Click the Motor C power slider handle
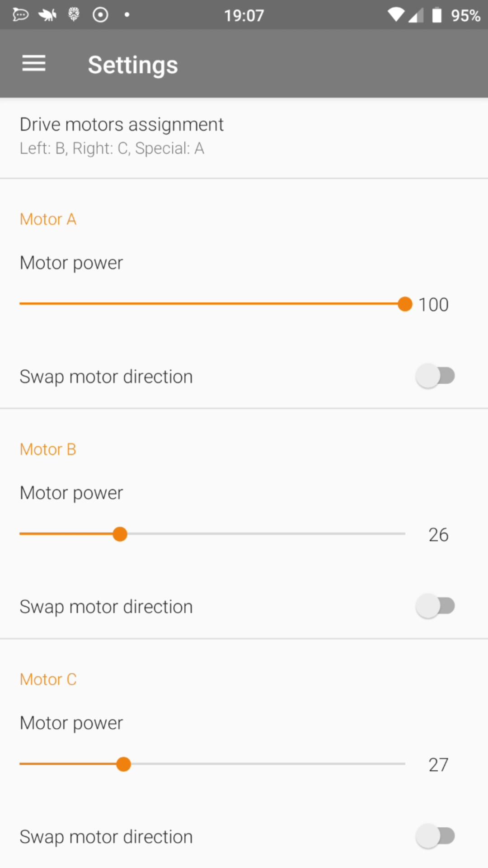Image resolution: width=488 pixels, height=868 pixels. 123,764
